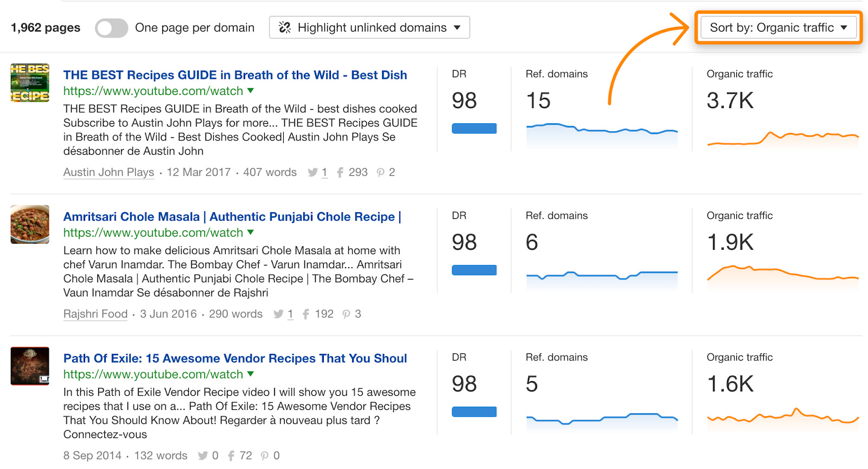Expand the URL caret on the Path of Exile result
This screenshot has height=469, width=868.
(250, 375)
